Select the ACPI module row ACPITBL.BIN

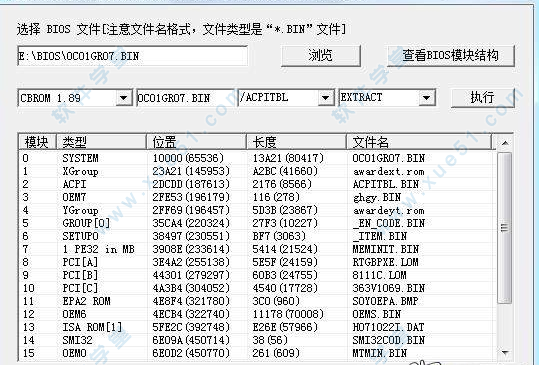257,184
